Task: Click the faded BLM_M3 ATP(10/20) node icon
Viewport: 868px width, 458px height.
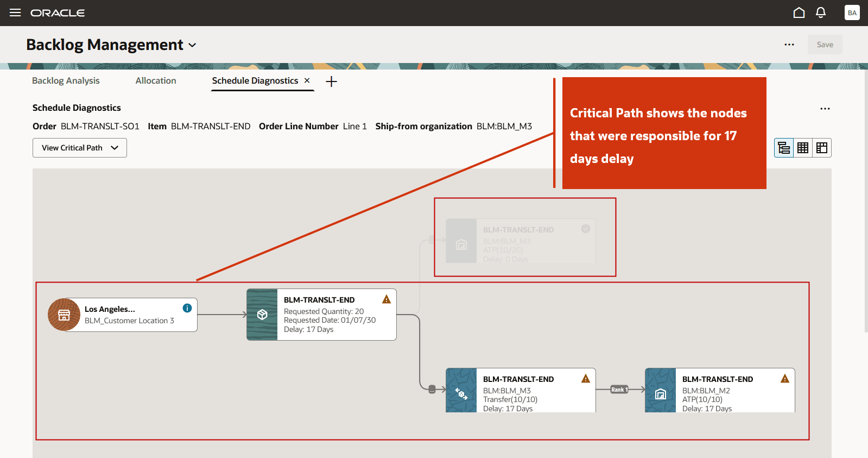Action: coord(461,244)
